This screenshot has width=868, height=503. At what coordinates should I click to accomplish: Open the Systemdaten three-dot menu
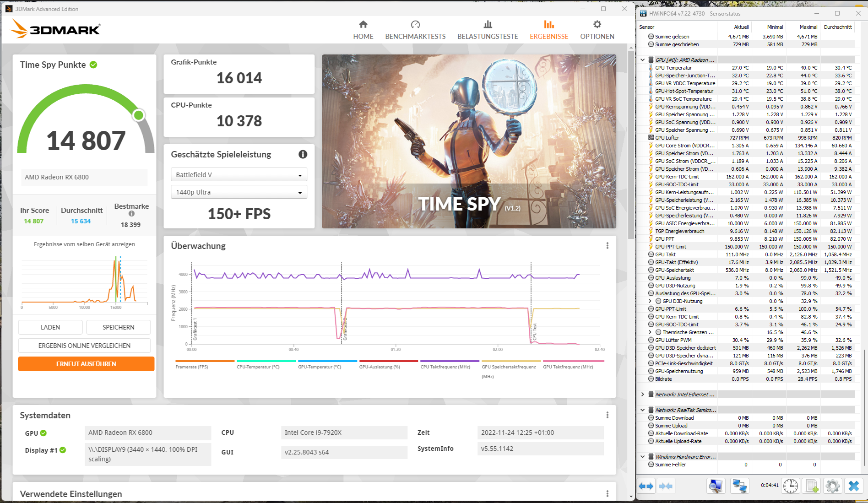(607, 415)
